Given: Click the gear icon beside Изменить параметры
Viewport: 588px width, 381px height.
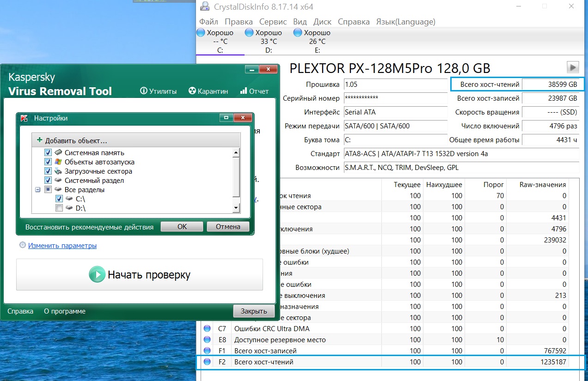Looking at the screenshot, I should point(22,245).
